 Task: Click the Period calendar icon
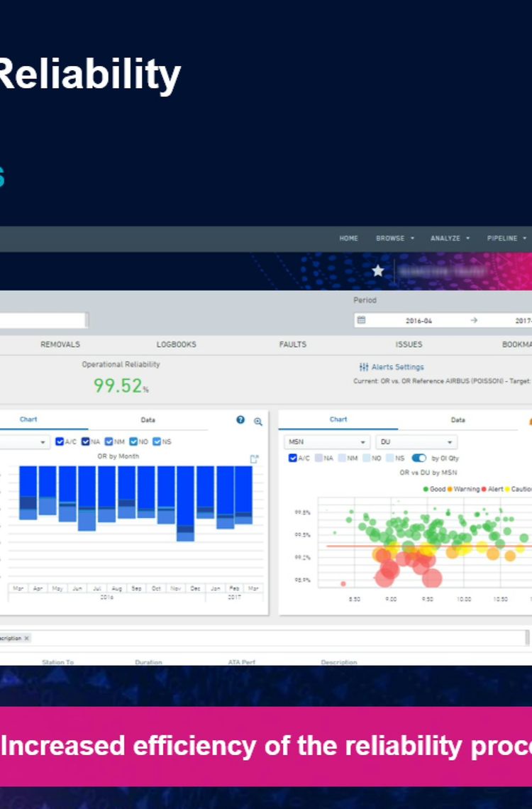361,320
